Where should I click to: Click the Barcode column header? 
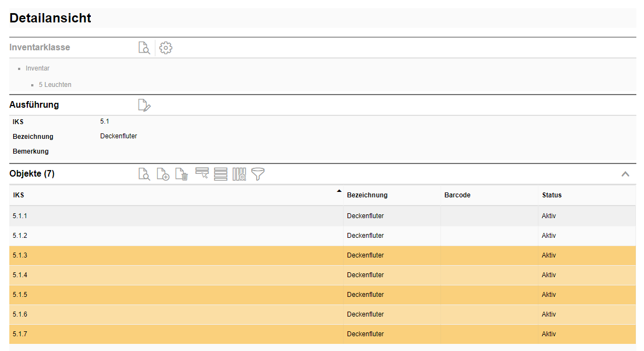(457, 195)
